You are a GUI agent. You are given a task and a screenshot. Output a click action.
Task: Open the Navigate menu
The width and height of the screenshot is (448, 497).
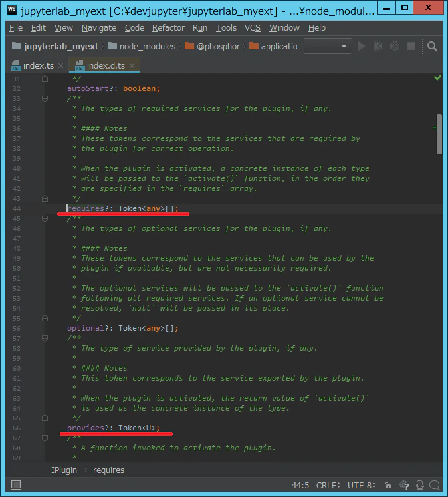pos(99,28)
